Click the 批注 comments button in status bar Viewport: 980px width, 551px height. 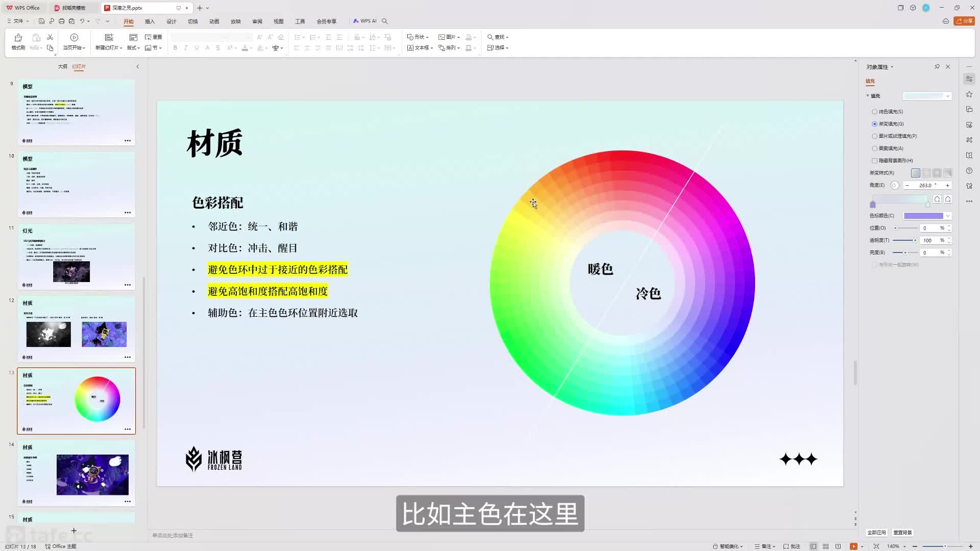click(792, 546)
